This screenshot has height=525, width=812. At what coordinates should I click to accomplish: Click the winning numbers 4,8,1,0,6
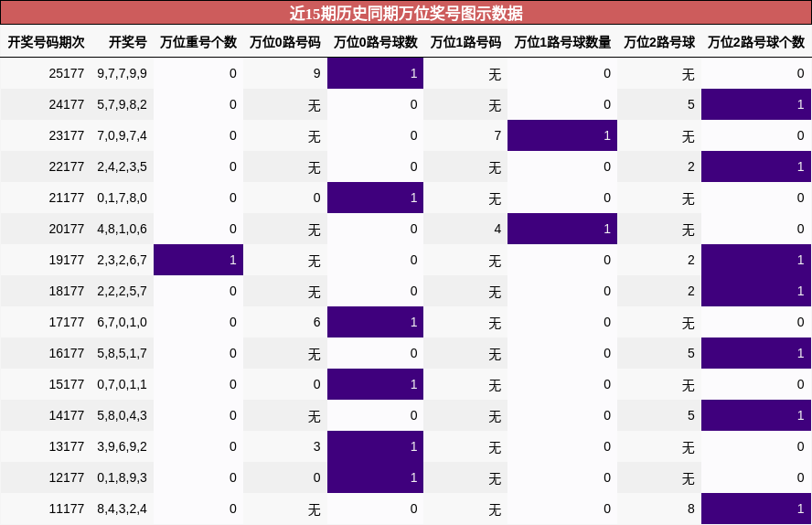[x=123, y=229]
